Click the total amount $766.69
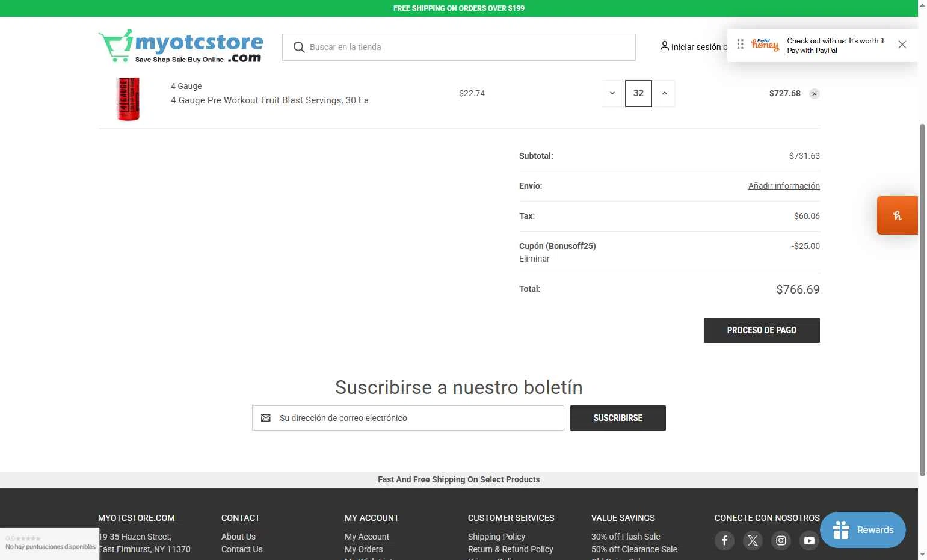Image resolution: width=927 pixels, height=560 pixels. tap(798, 289)
